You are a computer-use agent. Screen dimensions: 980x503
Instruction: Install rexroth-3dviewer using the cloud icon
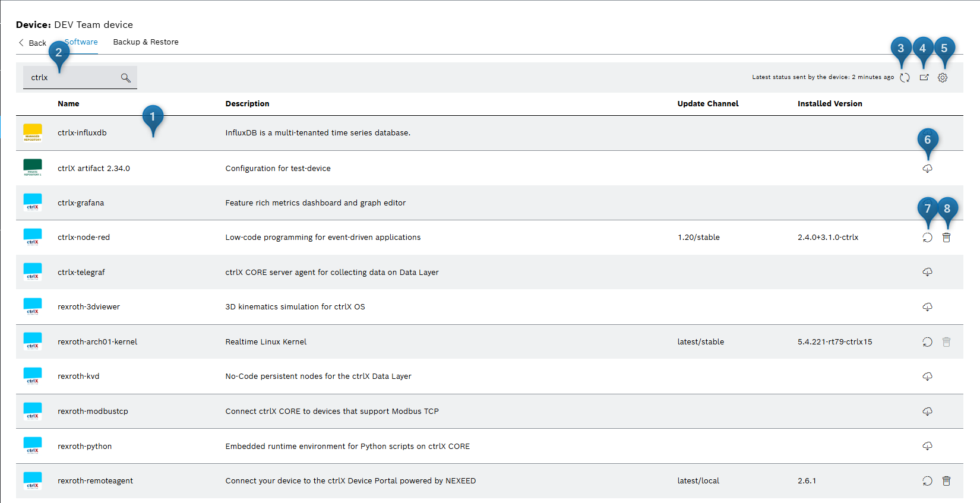(x=927, y=307)
